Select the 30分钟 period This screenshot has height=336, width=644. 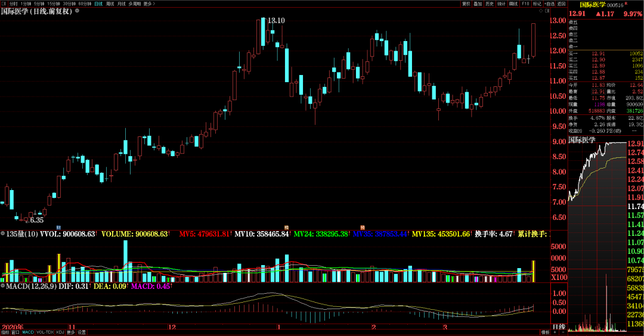click(69, 4)
